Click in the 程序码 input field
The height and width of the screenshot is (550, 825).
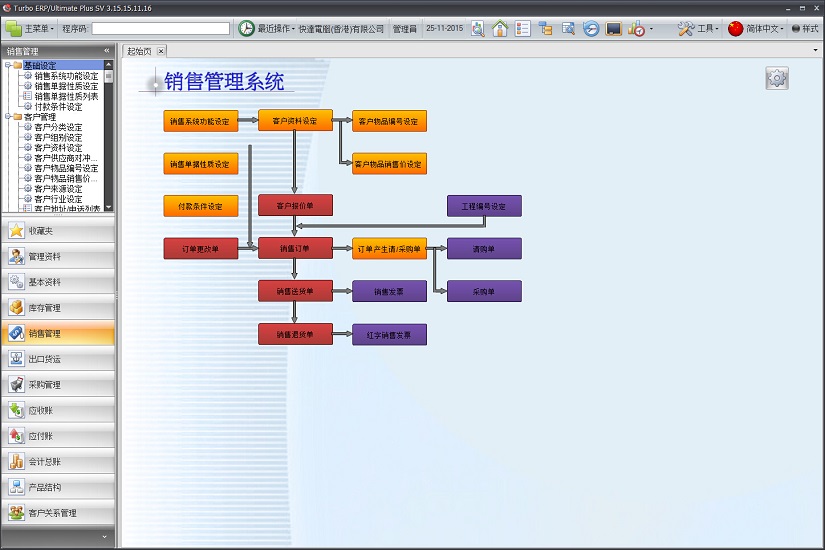point(160,28)
